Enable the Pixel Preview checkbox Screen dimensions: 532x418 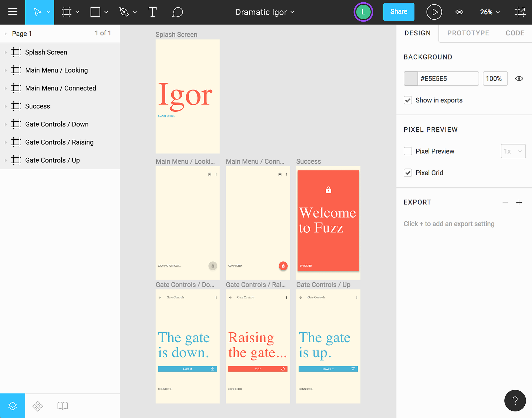point(408,151)
